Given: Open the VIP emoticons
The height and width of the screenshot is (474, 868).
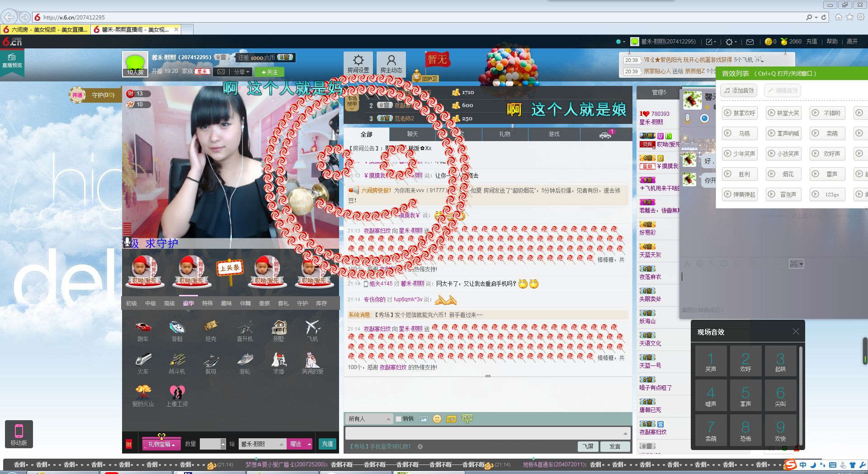Looking at the screenshot, I should (x=451, y=419).
